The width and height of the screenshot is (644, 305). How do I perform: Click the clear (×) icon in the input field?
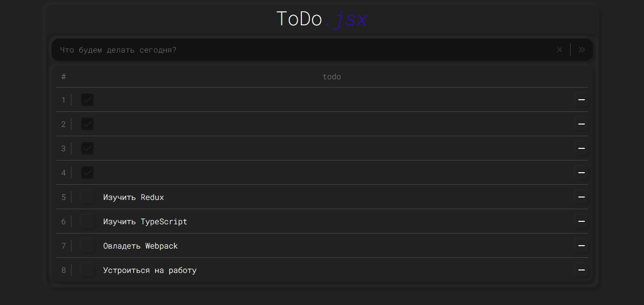pyautogui.click(x=559, y=49)
